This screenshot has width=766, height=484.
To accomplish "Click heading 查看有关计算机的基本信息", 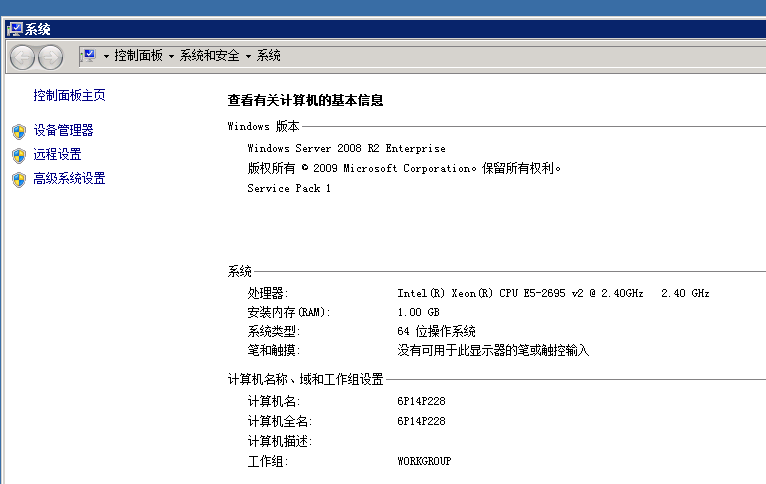I will [x=305, y=101].
